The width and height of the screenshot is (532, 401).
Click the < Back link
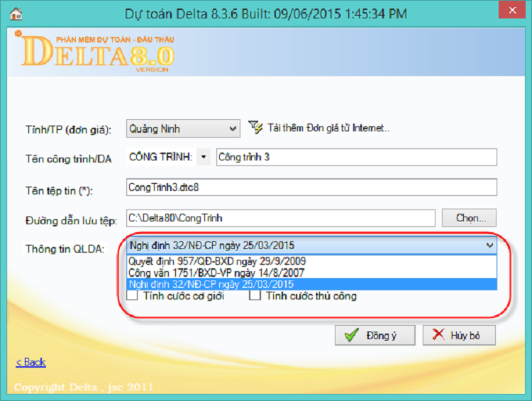(x=31, y=362)
